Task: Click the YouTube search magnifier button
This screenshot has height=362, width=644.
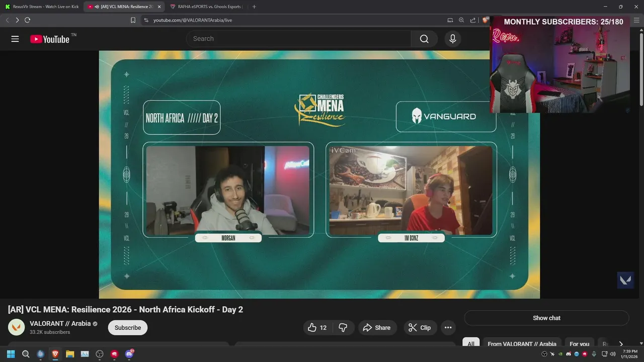Action: pos(424,39)
